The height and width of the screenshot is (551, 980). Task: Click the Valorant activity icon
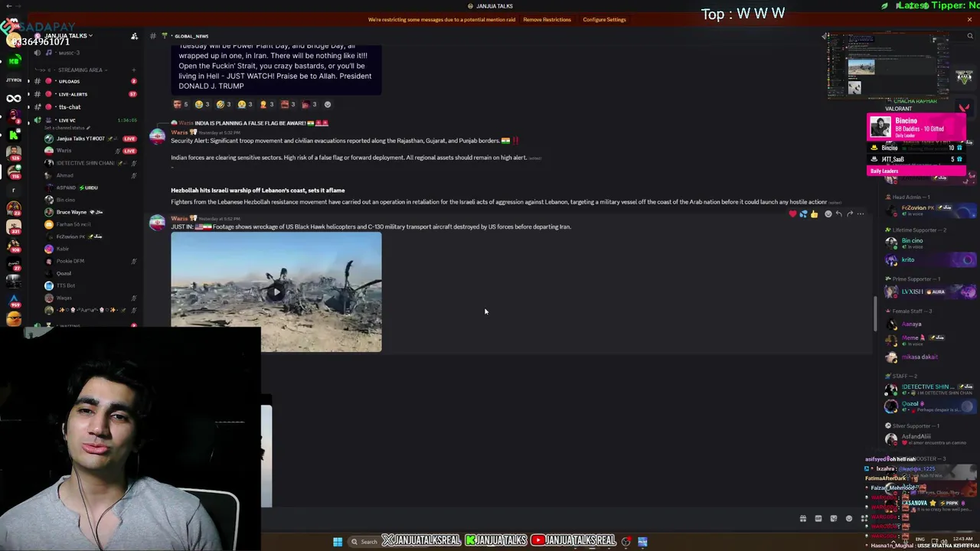pyautogui.click(x=964, y=108)
